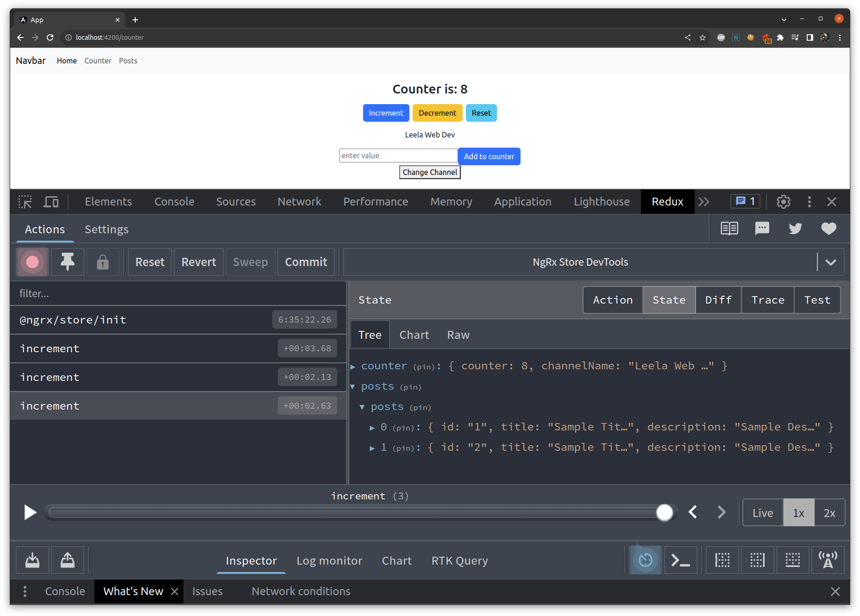Click the filter actions input field

tap(178, 293)
